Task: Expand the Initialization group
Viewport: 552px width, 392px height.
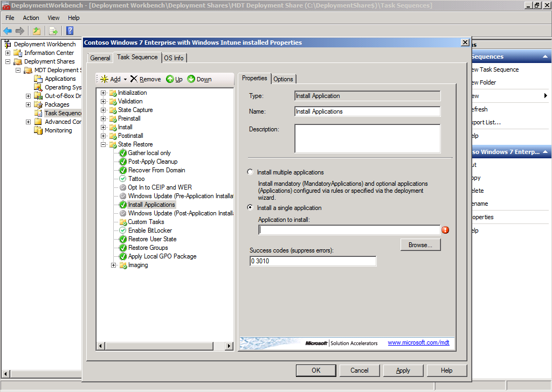Action: [x=103, y=93]
